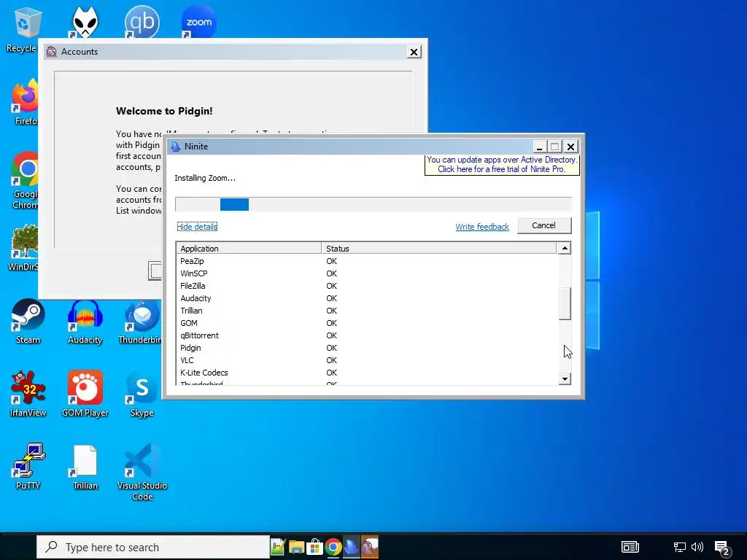Select the GOM row in the list
Viewport: 747px width, 560px height.
[367, 323]
